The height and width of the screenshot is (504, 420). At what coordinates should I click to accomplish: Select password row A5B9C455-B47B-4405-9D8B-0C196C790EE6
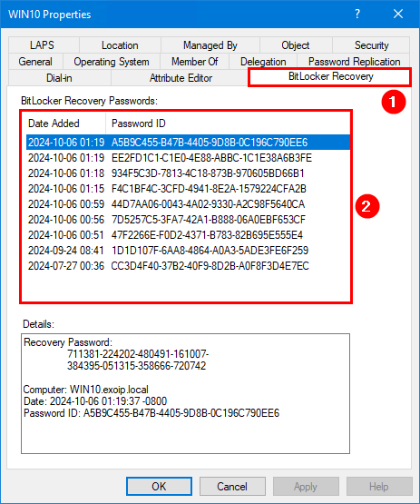(x=188, y=143)
